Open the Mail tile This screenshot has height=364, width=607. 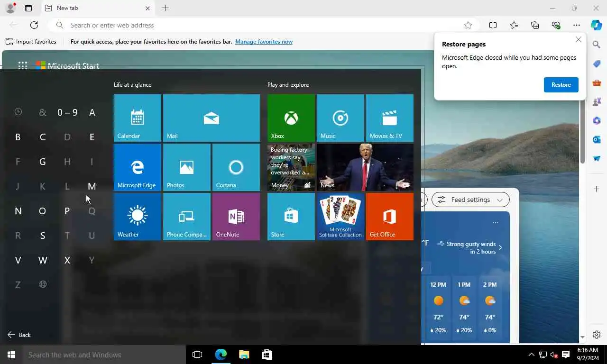coord(212,118)
